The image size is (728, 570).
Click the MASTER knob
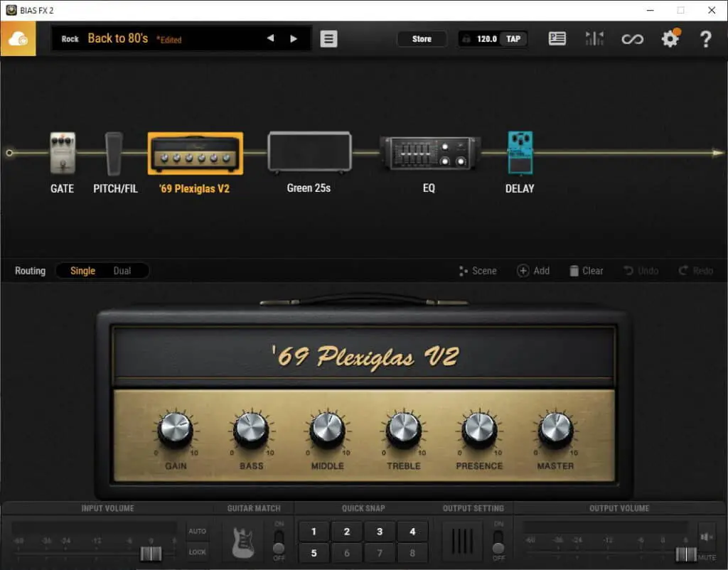555,429
